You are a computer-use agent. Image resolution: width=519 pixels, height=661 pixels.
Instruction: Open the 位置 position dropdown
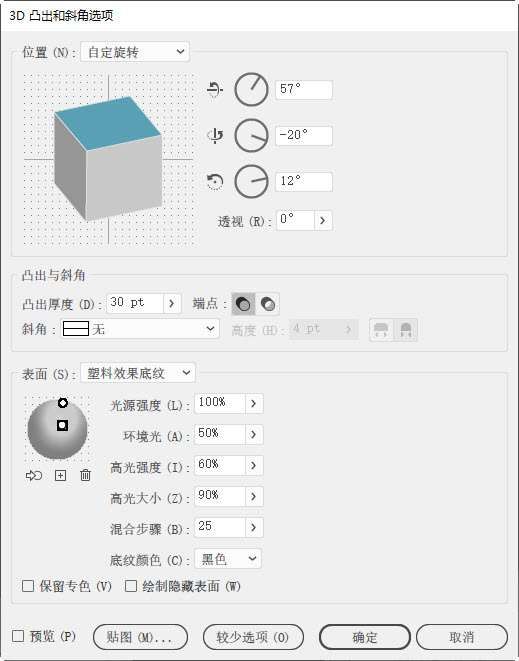coord(135,52)
